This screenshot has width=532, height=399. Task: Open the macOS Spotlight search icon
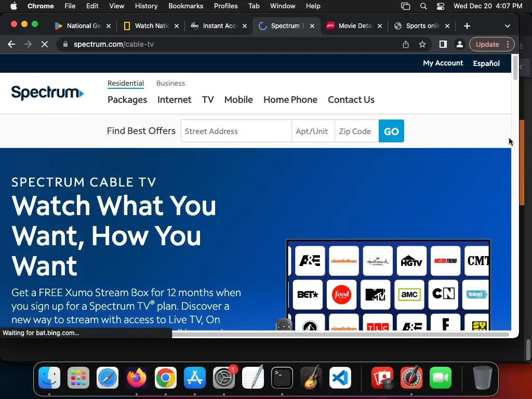pos(423,6)
